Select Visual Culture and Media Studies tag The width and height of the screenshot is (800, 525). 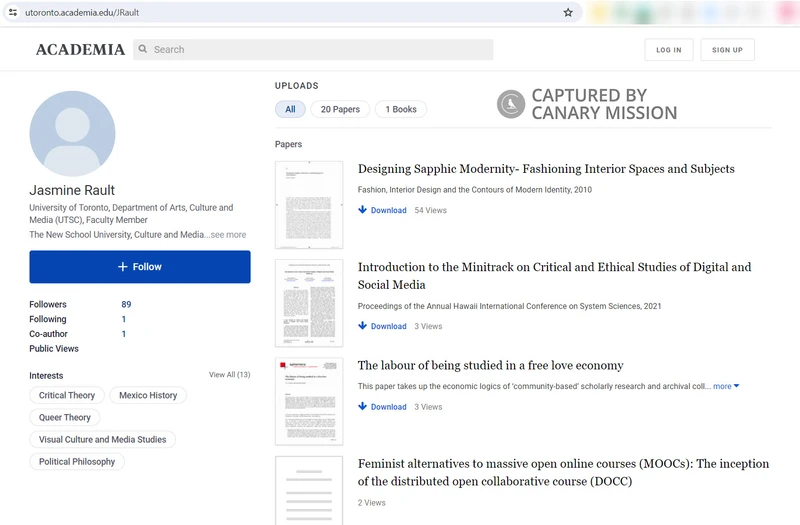point(103,439)
